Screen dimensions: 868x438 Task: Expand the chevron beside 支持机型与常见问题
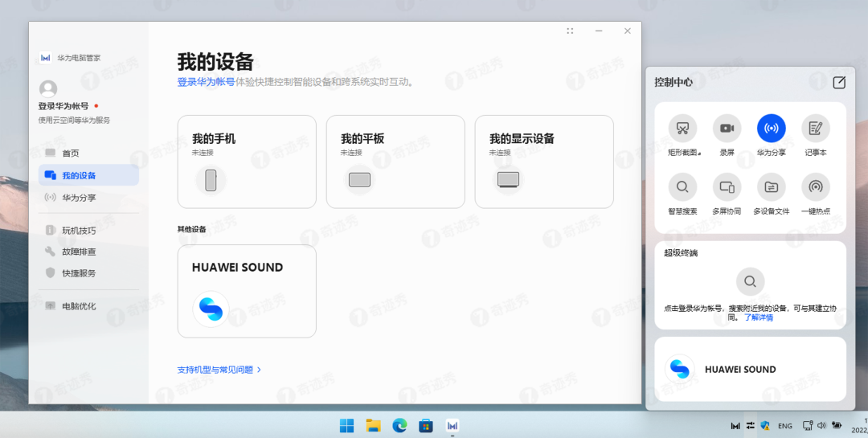point(259,370)
